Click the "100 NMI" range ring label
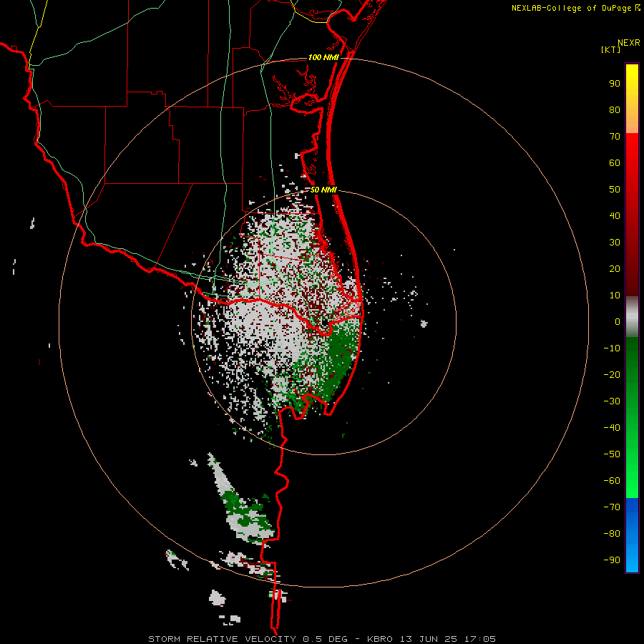644x644 pixels. coord(323,57)
